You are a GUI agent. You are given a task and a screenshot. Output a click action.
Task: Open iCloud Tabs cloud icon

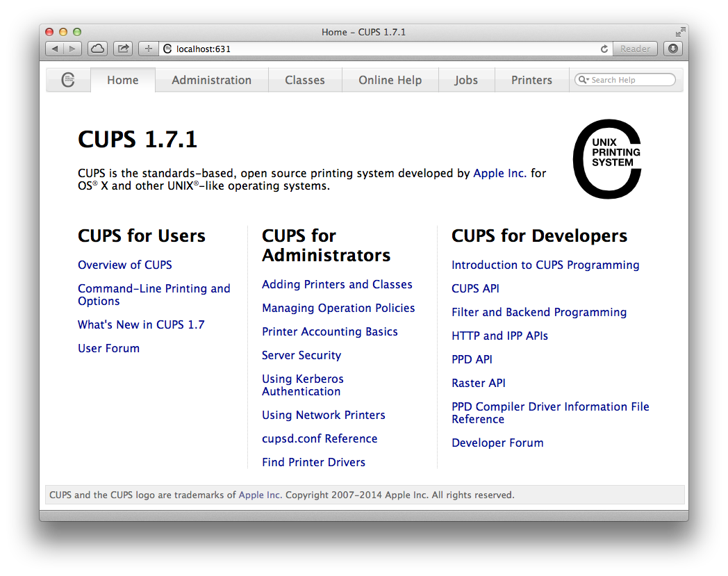(x=97, y=49)
